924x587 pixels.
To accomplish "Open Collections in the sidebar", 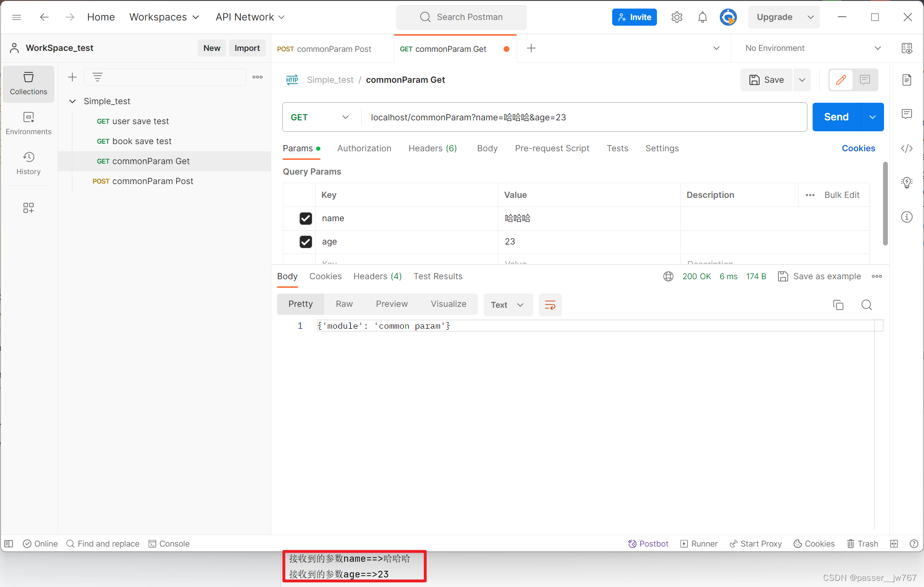I will point(29,84).
